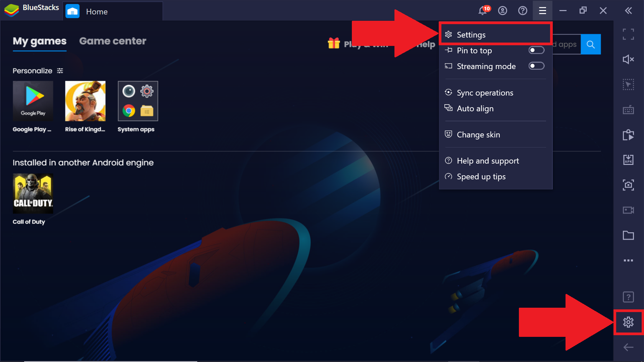Image resolution: width=644 pixels, height=362 pixels.
Task: Click the keyboard shortcut editor icon
Action: click(x=629, y=109)
